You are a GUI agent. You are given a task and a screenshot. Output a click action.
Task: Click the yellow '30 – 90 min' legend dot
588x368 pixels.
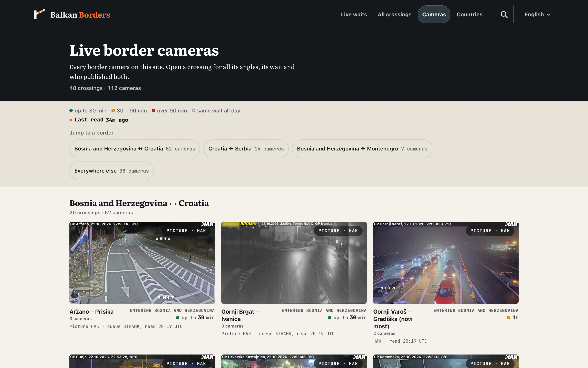click(113, 110)
